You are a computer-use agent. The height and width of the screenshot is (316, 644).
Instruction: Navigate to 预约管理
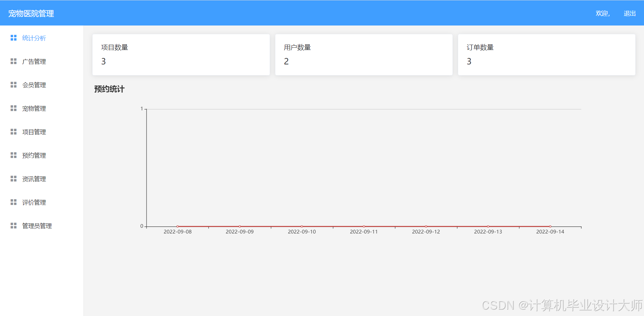[42, 155]
